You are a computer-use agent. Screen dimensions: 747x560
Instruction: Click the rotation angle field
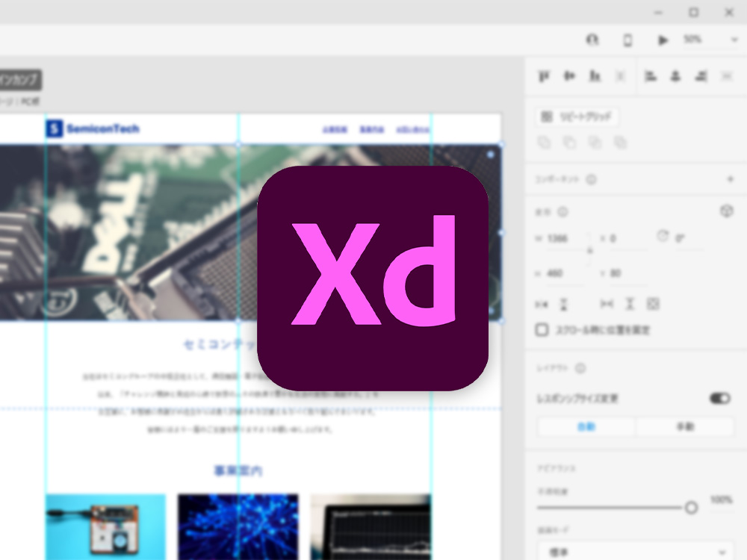(689, 239)
